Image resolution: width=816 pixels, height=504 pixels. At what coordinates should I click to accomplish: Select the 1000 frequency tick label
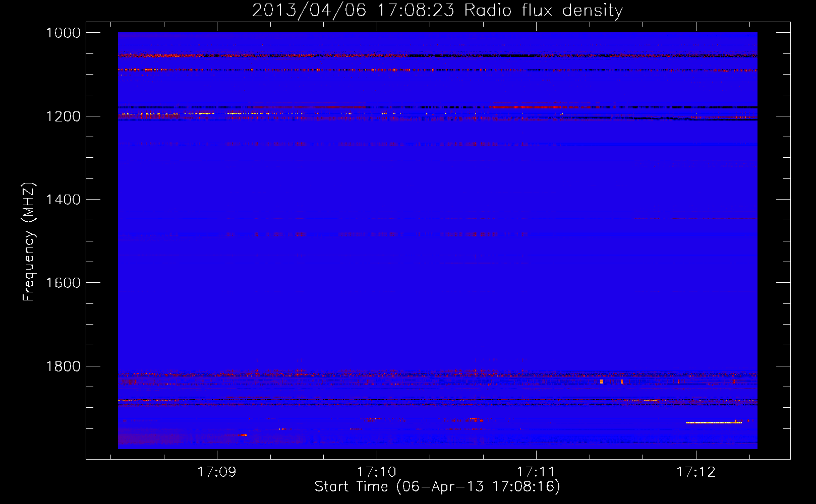pyautogui.click(x=63, y=33)
